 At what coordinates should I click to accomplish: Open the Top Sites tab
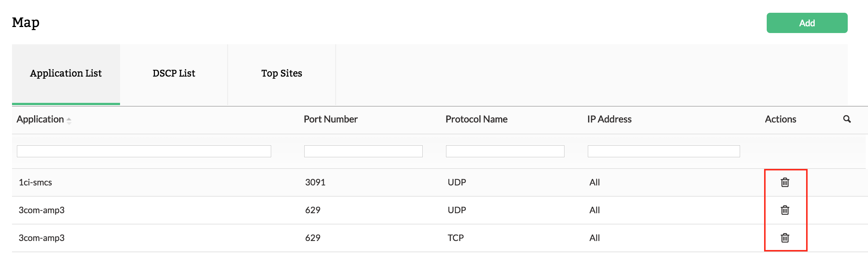tap(281, 74)
